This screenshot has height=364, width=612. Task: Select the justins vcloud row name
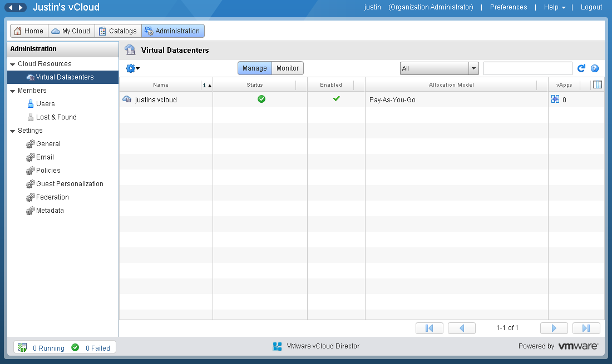(156, 100)
